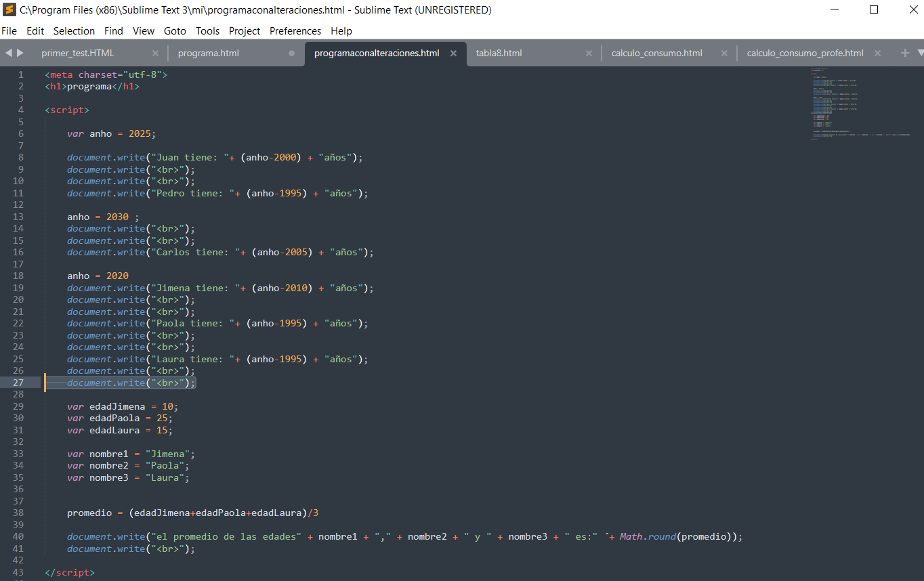Click the Sublime Text app icon

[9, 10]
